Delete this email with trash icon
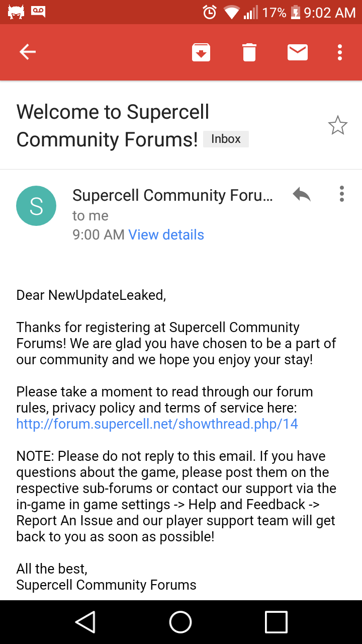 point(249,52)
